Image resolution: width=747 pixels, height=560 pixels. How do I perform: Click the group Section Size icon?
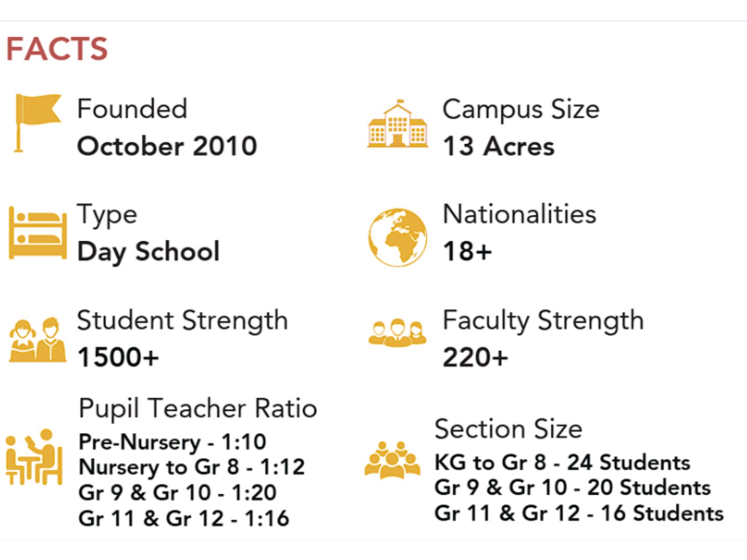(x=392, y=460)
